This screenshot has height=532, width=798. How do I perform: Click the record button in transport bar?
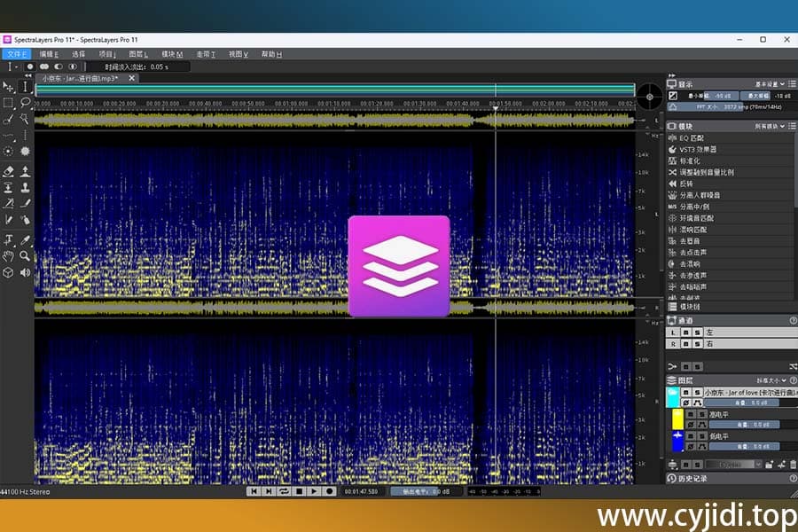click(x=329, y=491)
